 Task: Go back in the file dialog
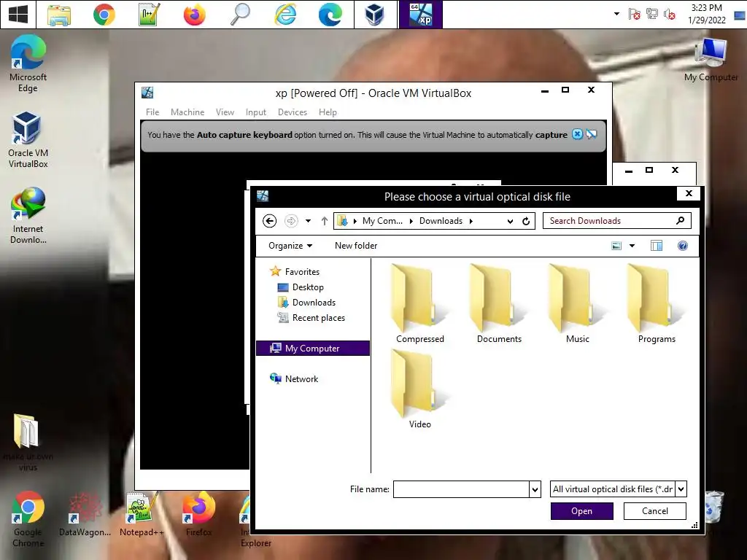click(x=270, y=221)
